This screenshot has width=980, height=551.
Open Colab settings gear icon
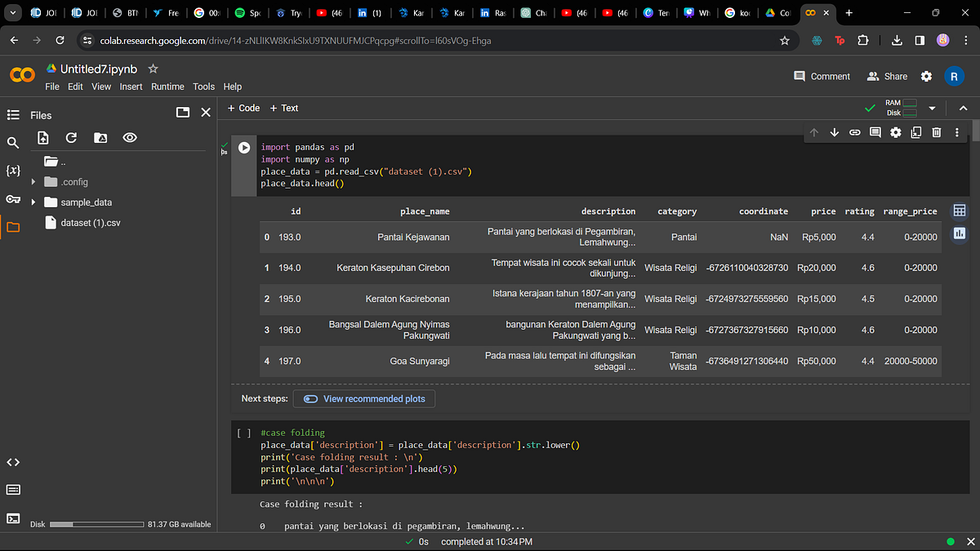(926, 76)
